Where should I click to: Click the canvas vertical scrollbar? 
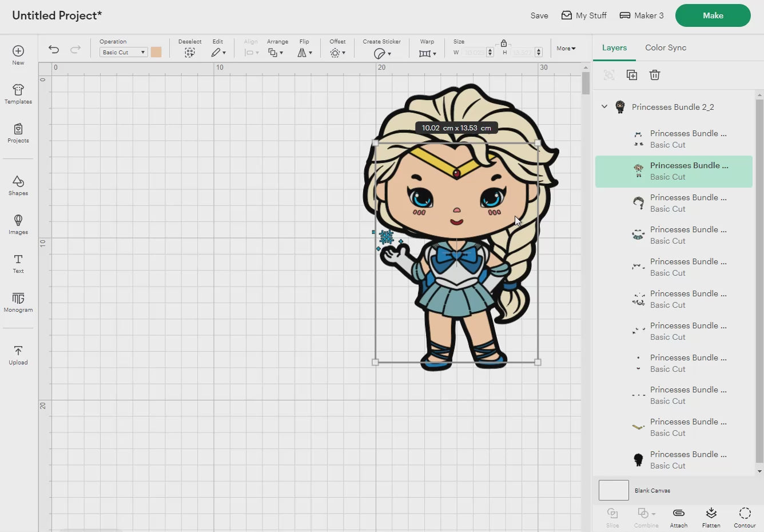click(x=586, y=84)
